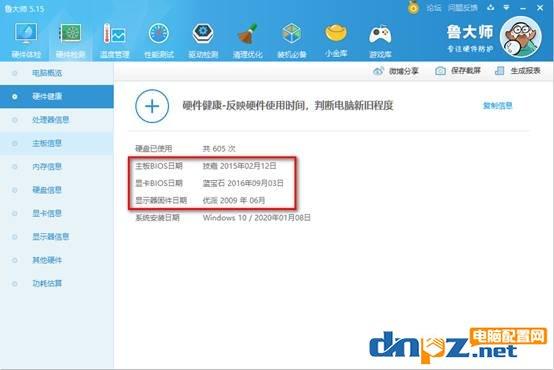Open 其他硬件 other hardware
Screen dimensions: 554x370
[57, 260]
